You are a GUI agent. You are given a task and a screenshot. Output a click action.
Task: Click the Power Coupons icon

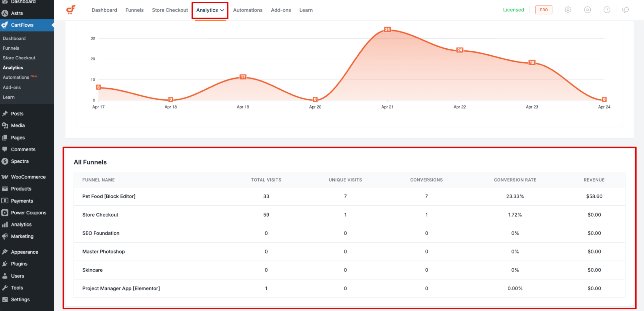(x=5, y=213)
